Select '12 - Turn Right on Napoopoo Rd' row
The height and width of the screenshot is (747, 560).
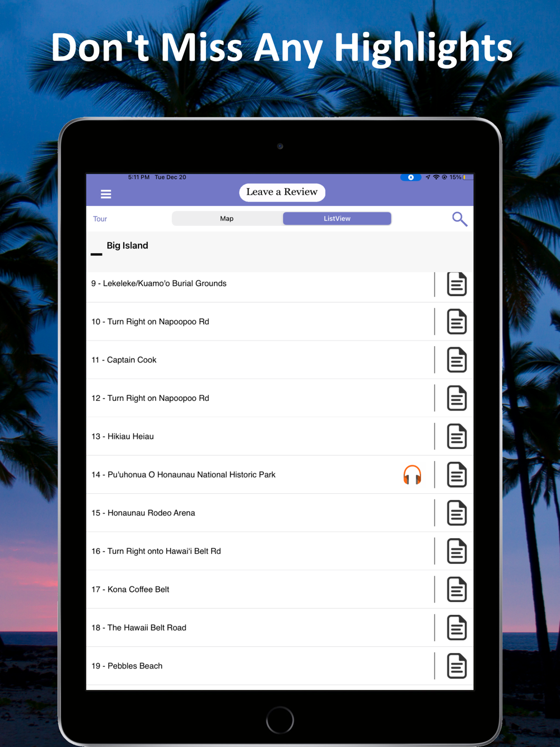279,398
